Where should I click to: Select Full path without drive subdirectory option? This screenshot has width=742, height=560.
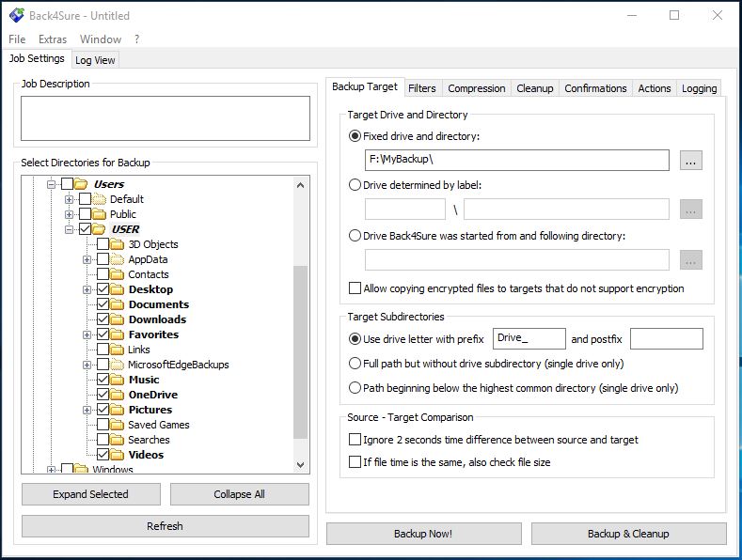pyautogui.click(x=355, y=364)
